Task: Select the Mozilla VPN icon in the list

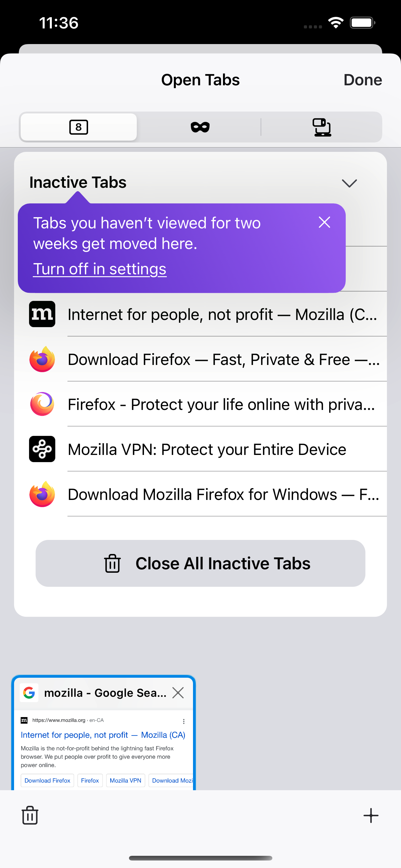Action: coord(42,449)
